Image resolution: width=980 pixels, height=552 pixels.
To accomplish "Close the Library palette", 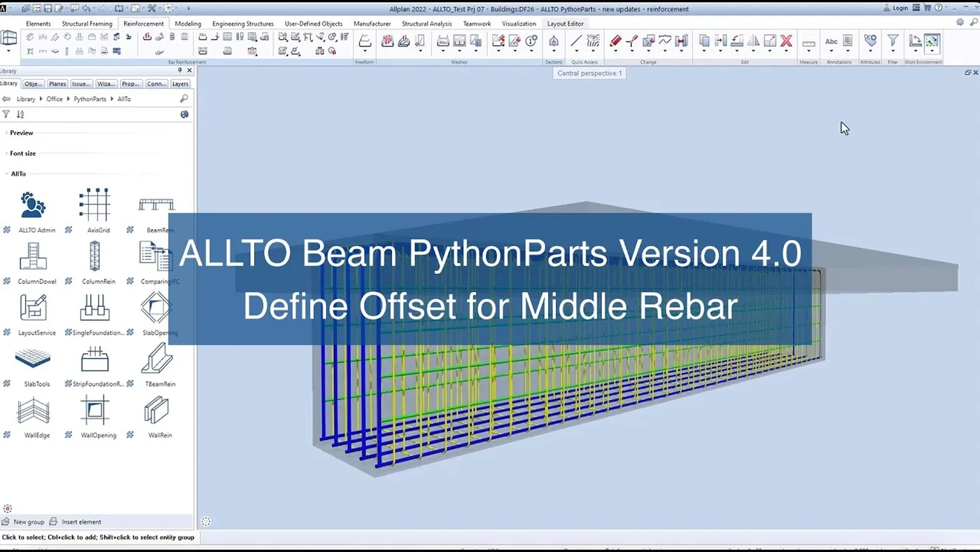I will 189,71.
